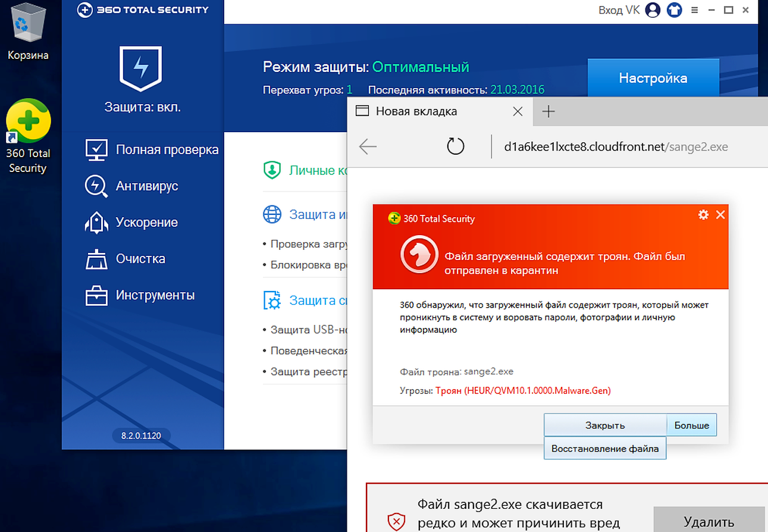The height and width of the screenshot is (532, 768).
Task: Select the Полная проверка monitor icon
Action: click(96, 150)
